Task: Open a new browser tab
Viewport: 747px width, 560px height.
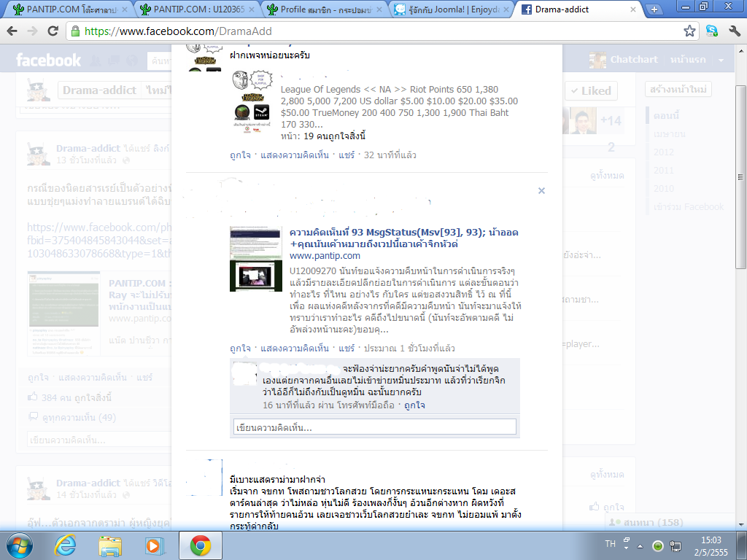Action: (x=654, y=9)
